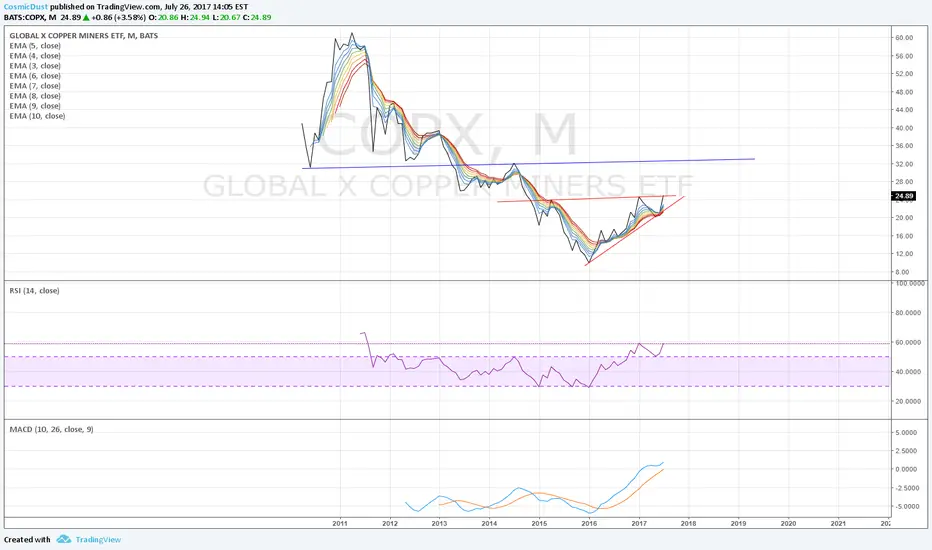Screen dimensions: 932x550
Task: Select the EMA (4, close) legend entry
Action: [35, 56]
